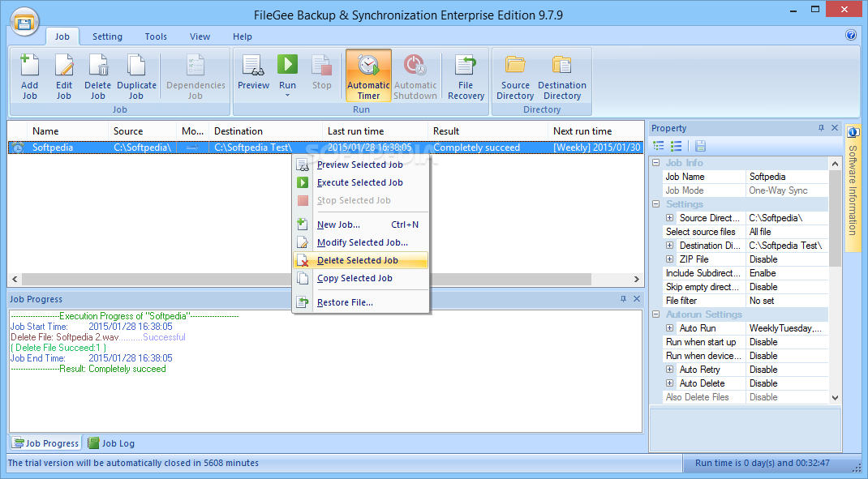Choose Preview Selected Job from context menu

pos(360,165)
